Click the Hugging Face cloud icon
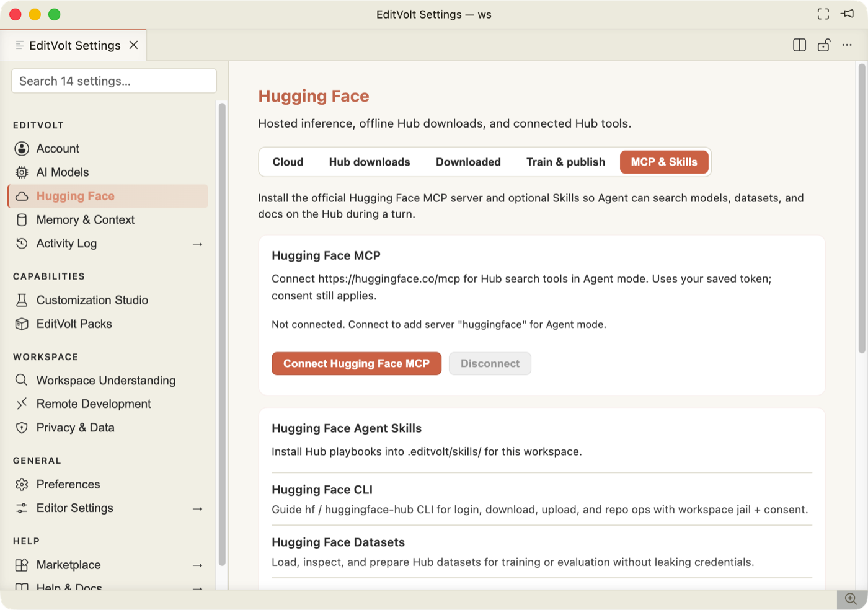This screenshot has width=868, height=610. click(x=22, y=197)
